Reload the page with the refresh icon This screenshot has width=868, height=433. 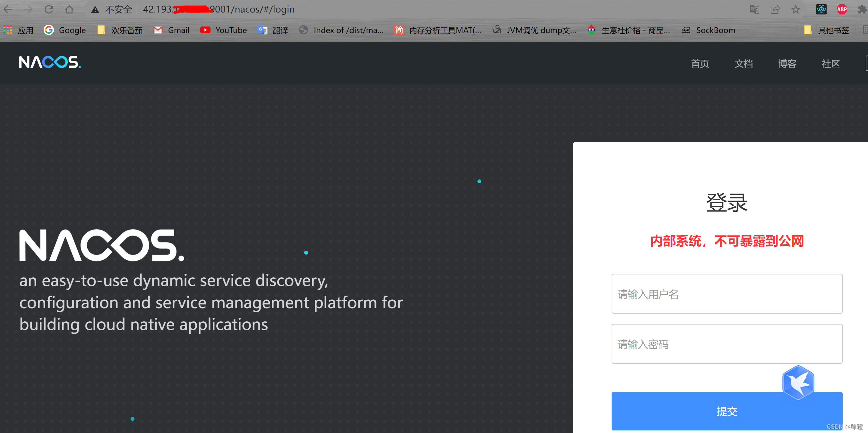49,9
